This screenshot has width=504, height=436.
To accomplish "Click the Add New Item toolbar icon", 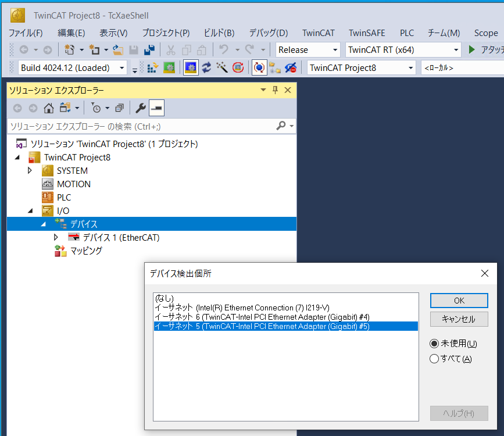I will click(x=95, y=50).
